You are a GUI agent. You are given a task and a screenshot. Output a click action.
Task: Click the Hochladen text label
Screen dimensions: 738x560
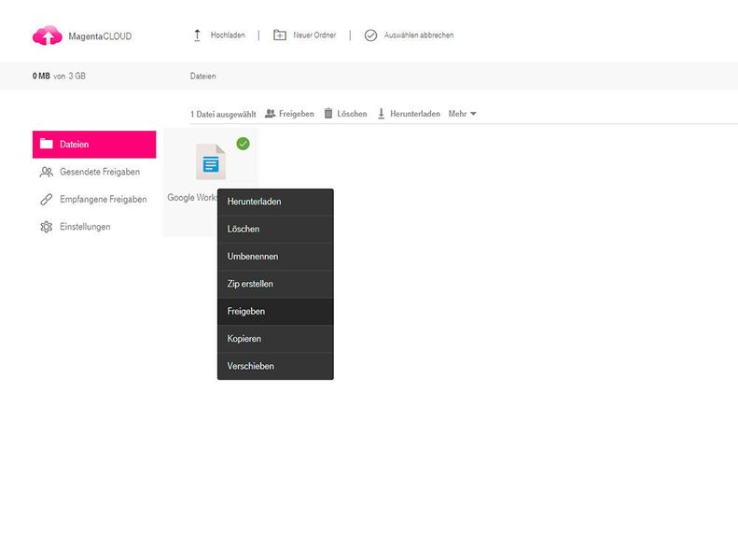228,35
